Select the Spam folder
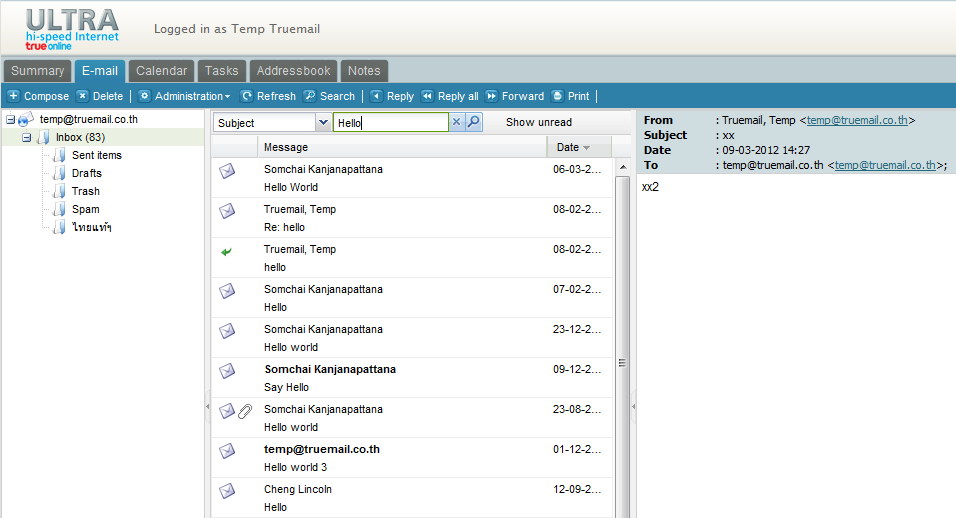The width and height of the screenshot is (956, 518). [85, 209]
